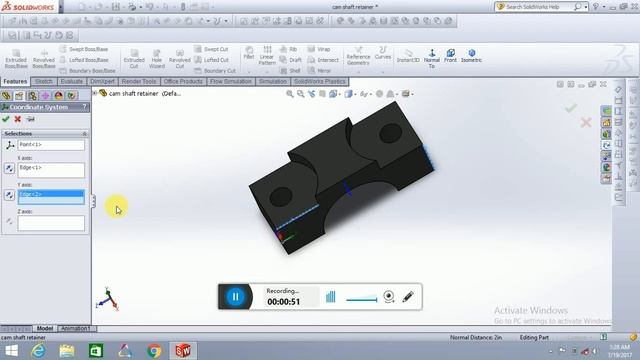Viewport: 640px width, 360px height.
Task: Click Zoom to Fit in view toolbar
Action: [290, 94]
